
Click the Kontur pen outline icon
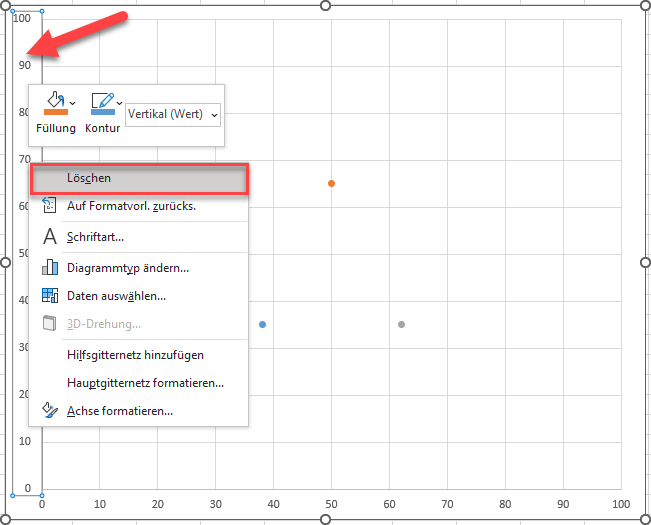click(x=103, y=100)
